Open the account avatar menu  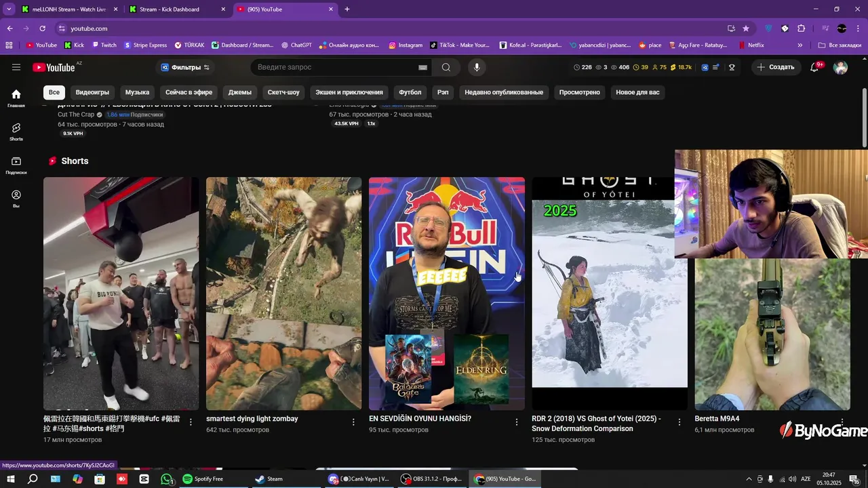point(840,67)
